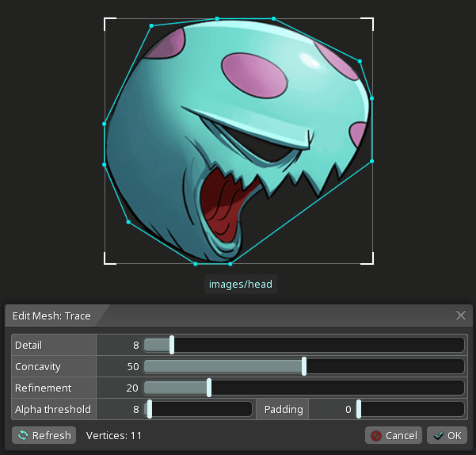Close the Edit Mesh: Trace dialog
This screenshot has height=455, width=476.
click(461, 315)
